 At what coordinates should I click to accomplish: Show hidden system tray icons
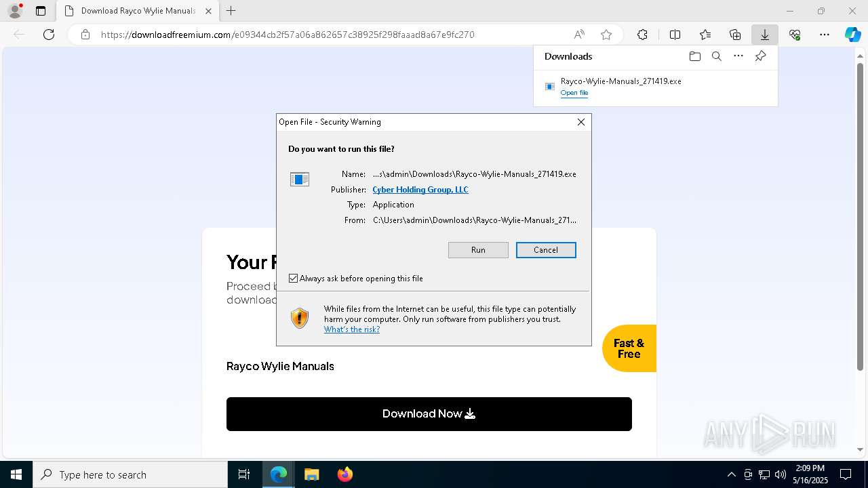[x=731, y=474]
